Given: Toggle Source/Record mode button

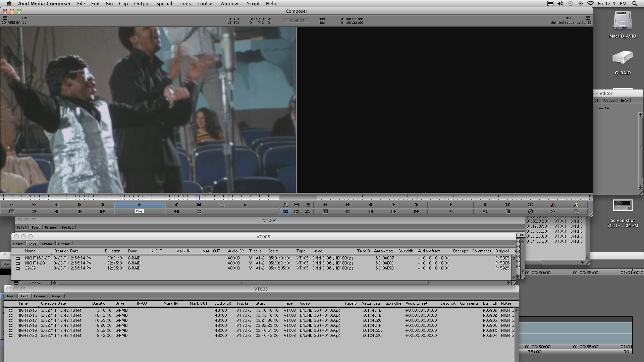Looking at the screenshot, I should (285, 212).
